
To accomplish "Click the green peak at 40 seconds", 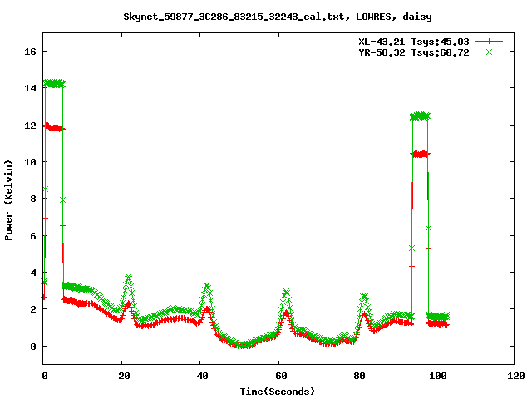I will 207,286.
